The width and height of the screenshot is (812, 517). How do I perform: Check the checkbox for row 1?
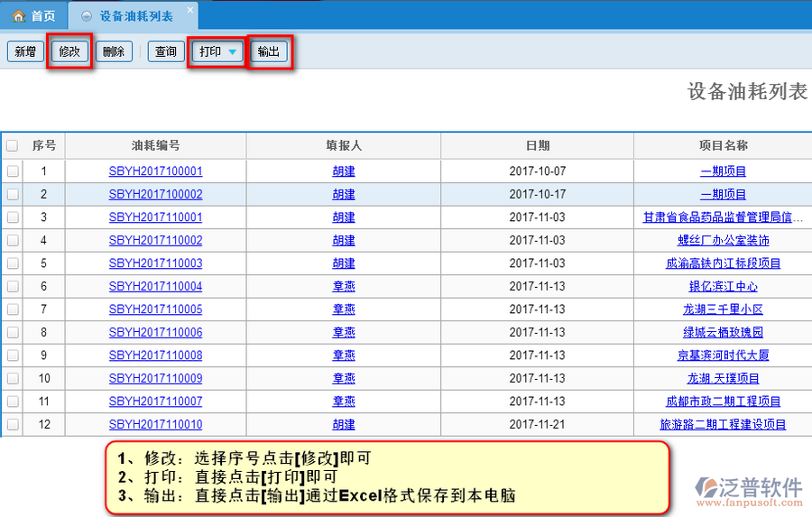click(13, 171)
